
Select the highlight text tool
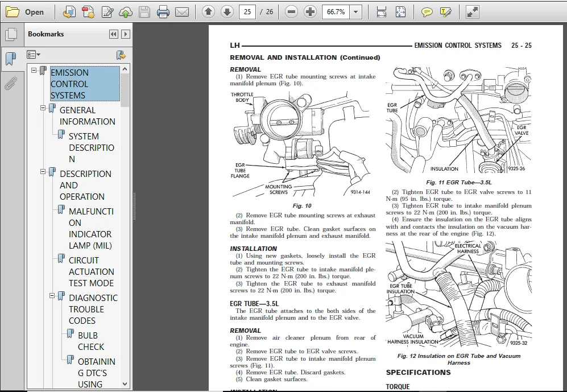[446, 12]
